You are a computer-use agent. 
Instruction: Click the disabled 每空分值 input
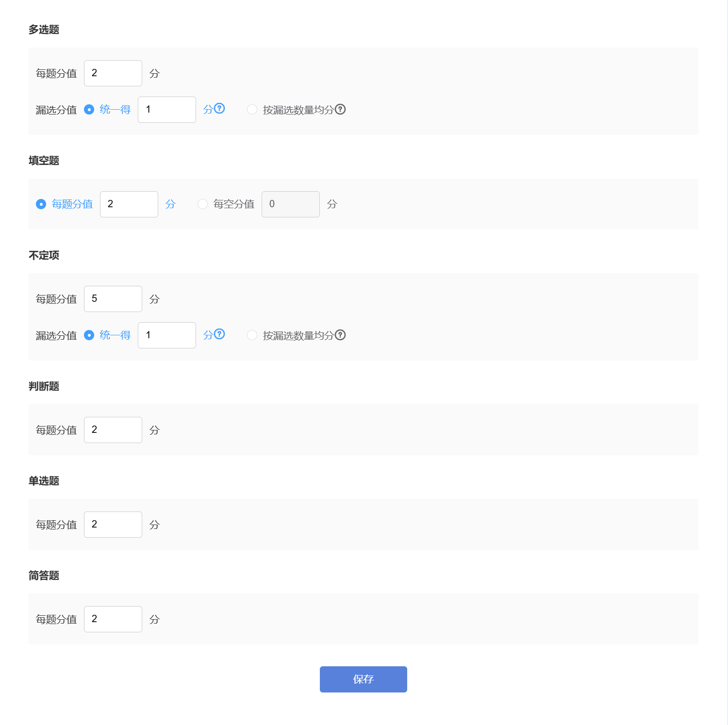[x=291, y=204]
